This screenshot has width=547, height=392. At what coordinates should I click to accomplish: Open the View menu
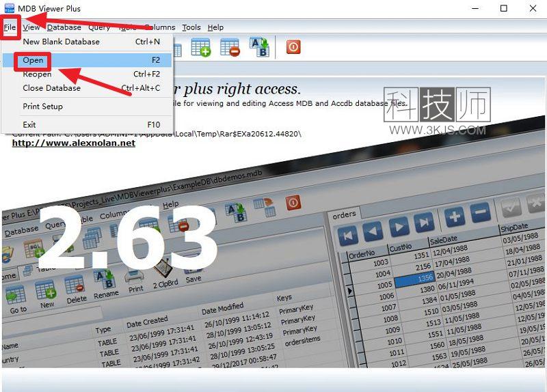click(x=31, y=27)
